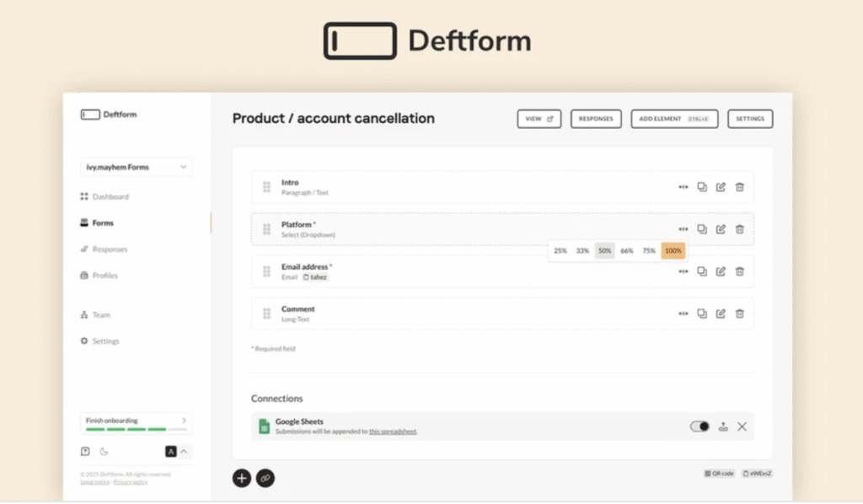Viewport: 863px width, 504px height.
Task: Expand the Finish onboarding panel
Action: [137, 424]
